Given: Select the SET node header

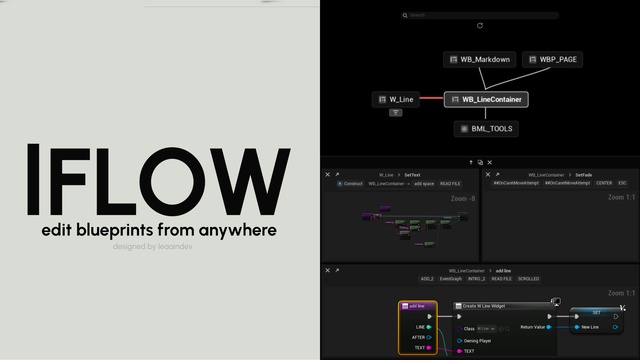Looking at the screenshot, I should point(596,313).
